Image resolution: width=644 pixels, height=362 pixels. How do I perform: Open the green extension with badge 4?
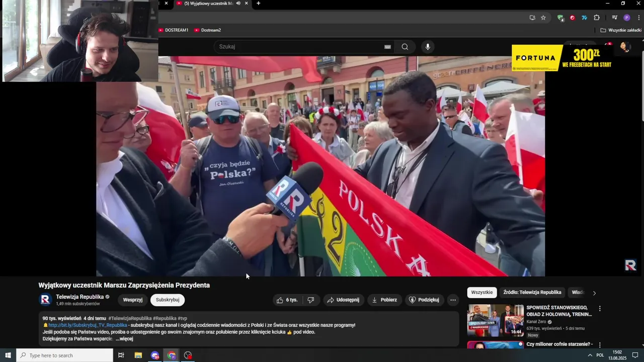560,18
